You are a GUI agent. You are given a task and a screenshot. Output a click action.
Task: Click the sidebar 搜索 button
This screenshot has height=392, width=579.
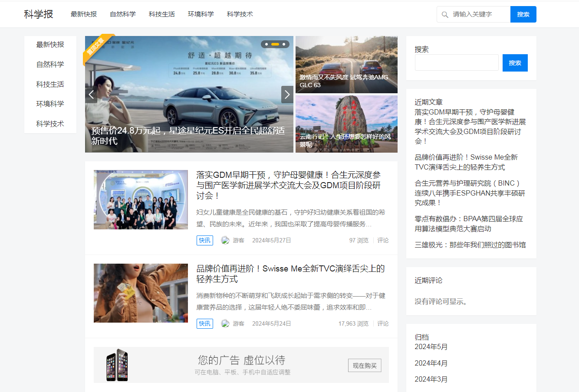515,63
